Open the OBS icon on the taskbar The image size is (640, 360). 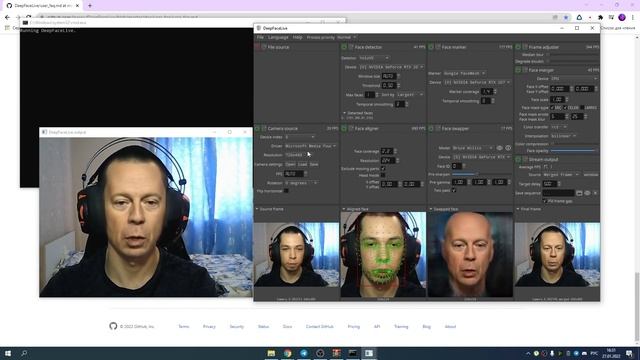point(320,353)
